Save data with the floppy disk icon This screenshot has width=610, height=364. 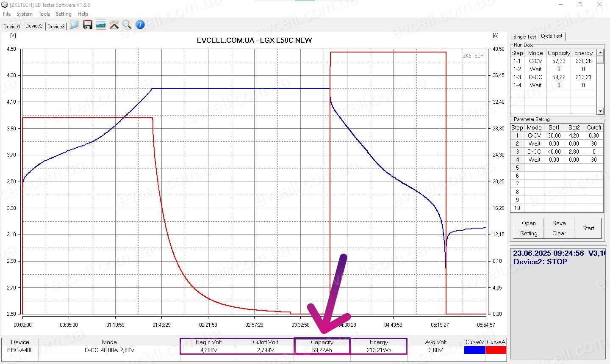(88, 25)
